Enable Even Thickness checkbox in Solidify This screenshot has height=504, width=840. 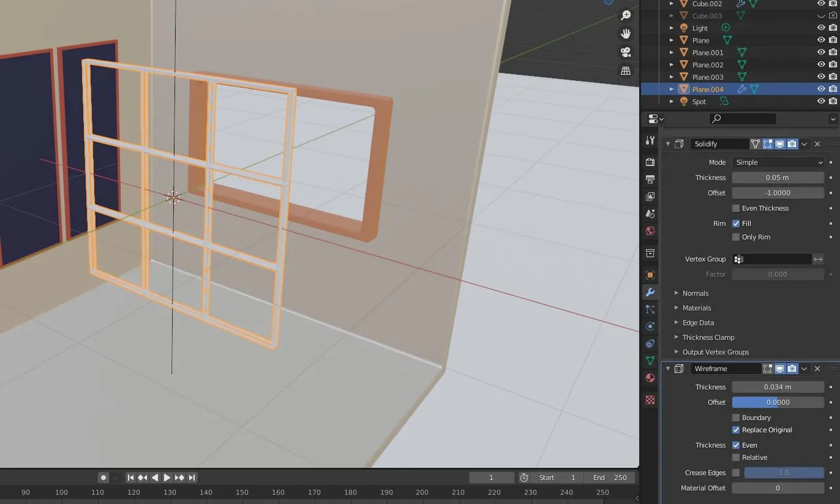tap(736, 208)
